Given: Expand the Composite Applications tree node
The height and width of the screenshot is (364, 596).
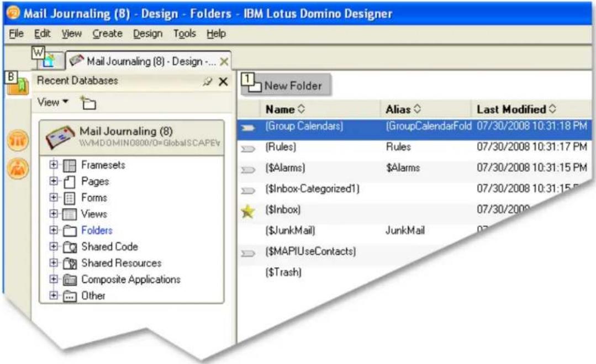Looking at the screenshot, I should 54,279.
